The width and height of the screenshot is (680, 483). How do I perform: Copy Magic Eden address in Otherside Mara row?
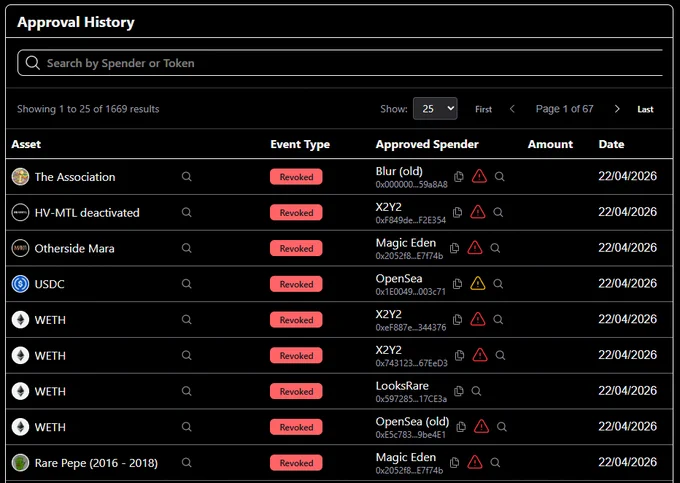454,248
